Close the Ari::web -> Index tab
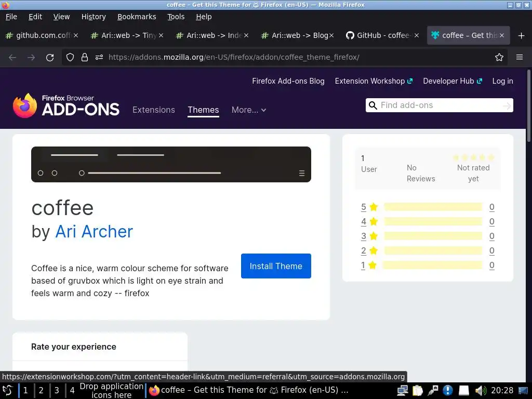Screen dimensions: 532x399 coord(246,35)
